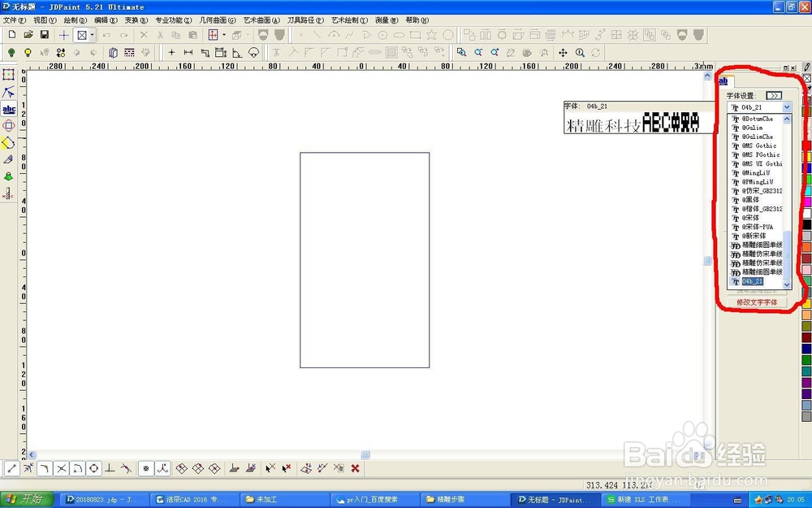Open the 测量 menu
Viewport: 812px width, 508px height.
click(x=387, y=20)
